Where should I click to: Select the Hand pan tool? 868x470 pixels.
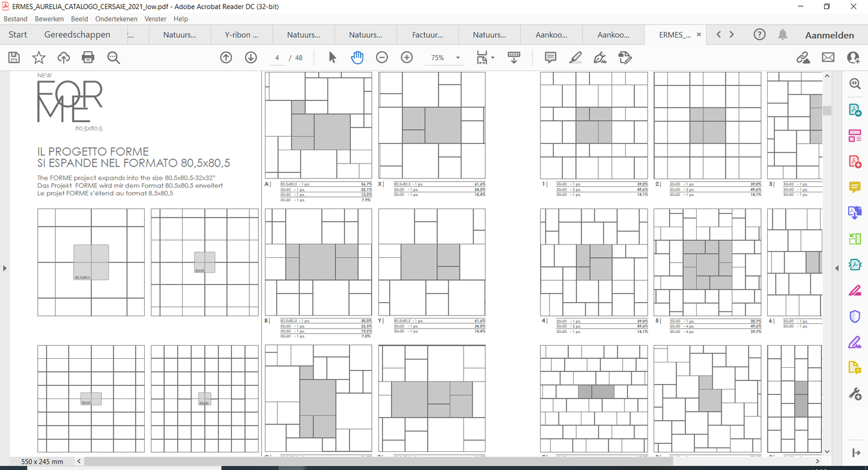click(x=357, y=58)
